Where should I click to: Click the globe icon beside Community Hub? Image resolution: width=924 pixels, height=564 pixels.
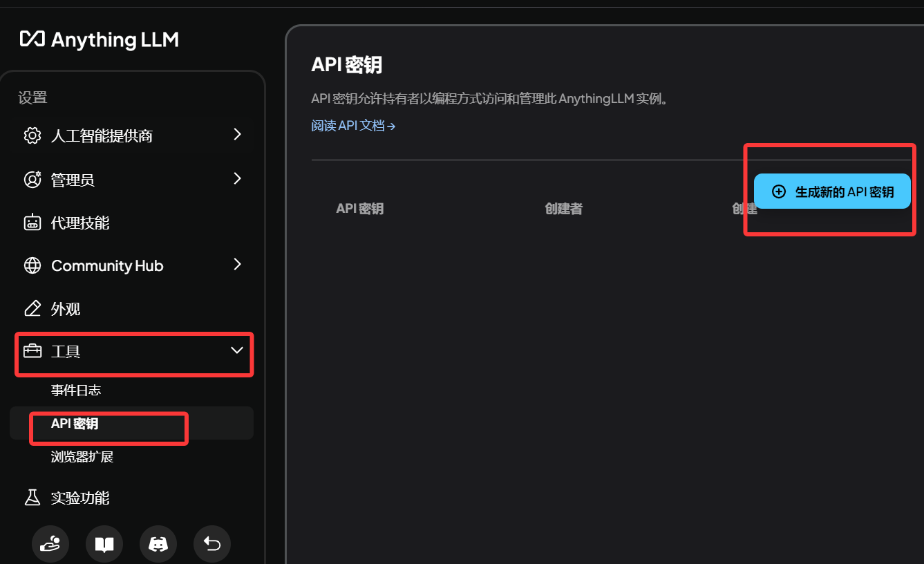pos(32,265)
